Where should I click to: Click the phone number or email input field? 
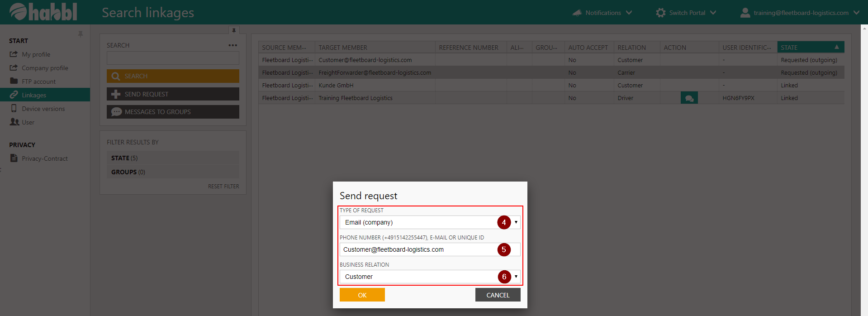click(418, 249)
